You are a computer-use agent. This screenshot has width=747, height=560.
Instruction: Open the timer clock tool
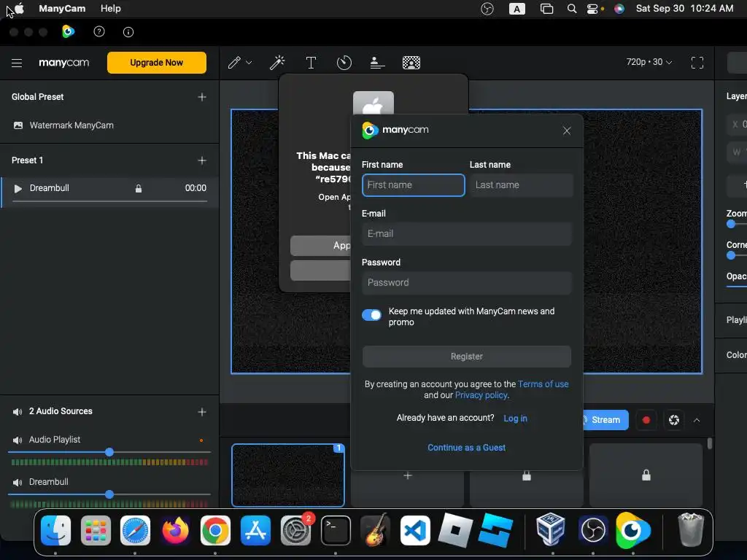(344, 63)
